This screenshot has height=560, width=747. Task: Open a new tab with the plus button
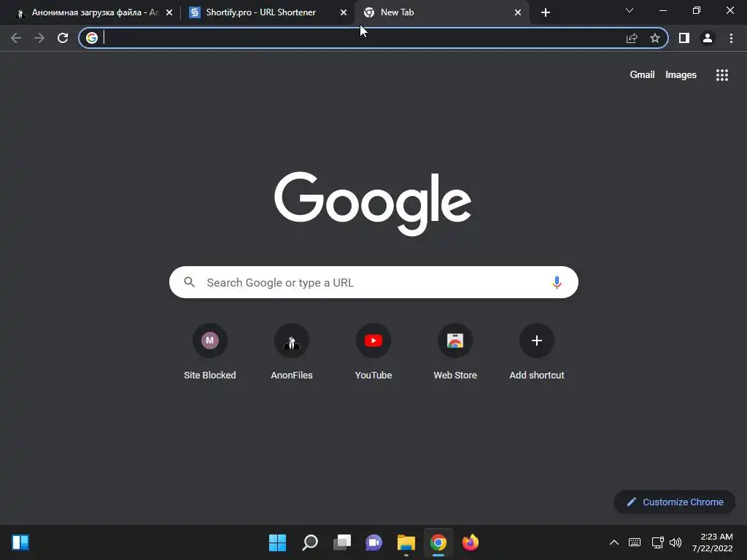coord(546,12)
